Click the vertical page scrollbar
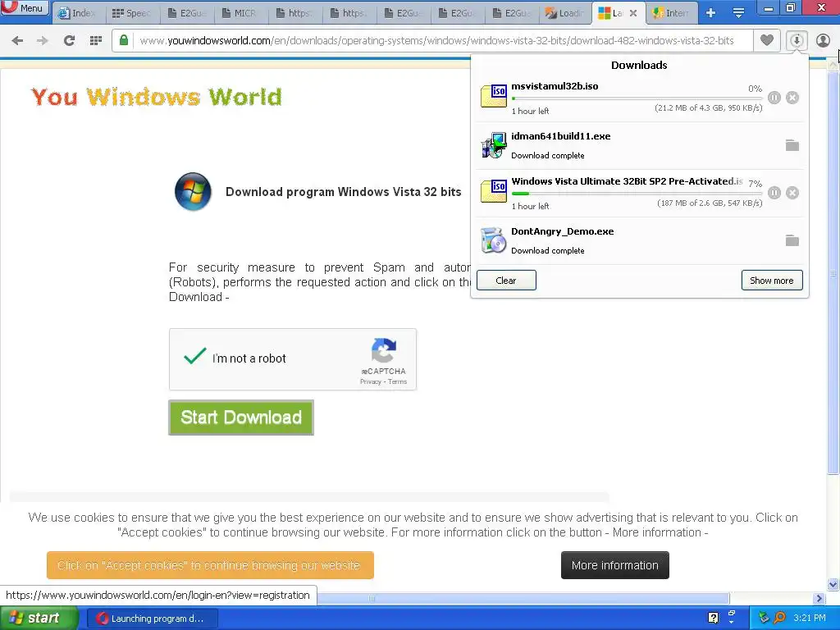Screen dimensions: 840x630 tap(833, 272)
